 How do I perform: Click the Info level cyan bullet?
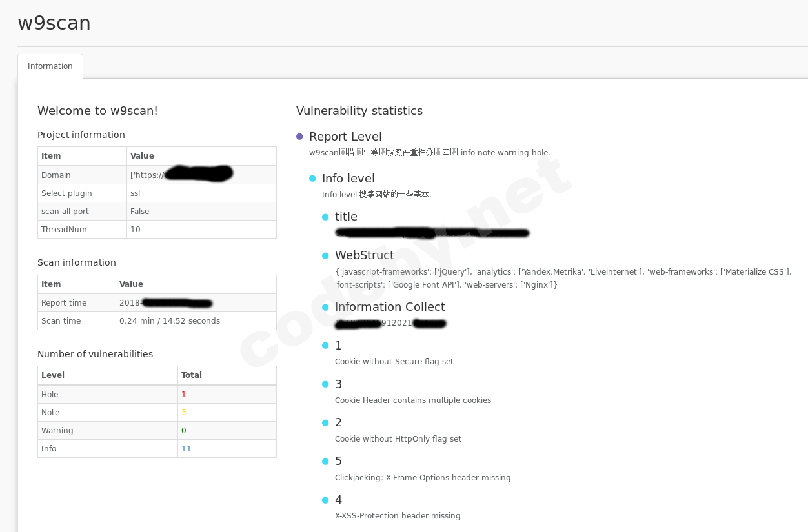point(312,179)
